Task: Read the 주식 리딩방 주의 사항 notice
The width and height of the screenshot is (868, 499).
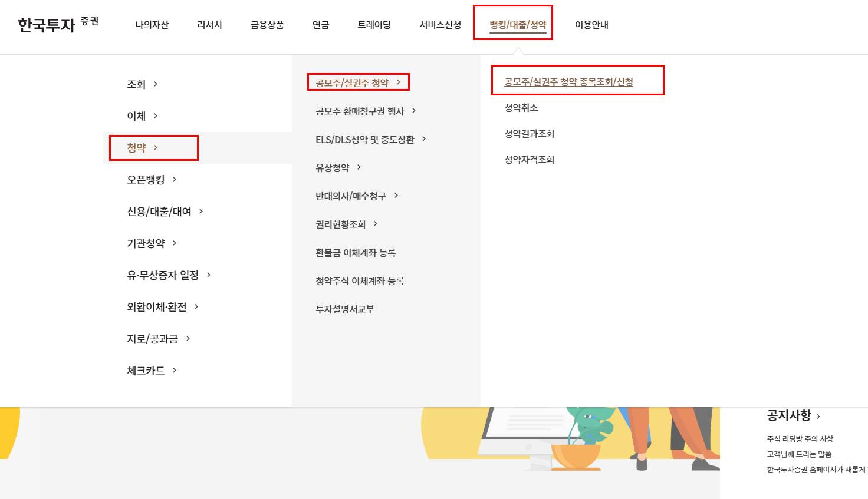Action: coord(798,438)
